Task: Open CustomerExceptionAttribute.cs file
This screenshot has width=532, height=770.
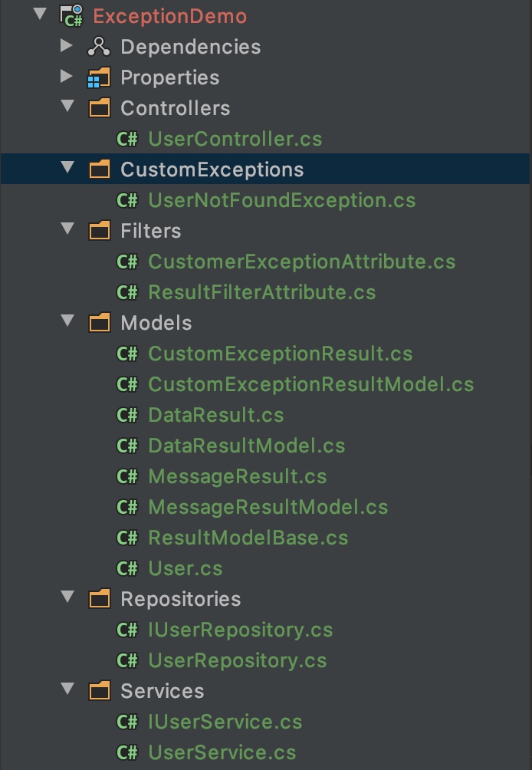Action: [x=301, y=262]
